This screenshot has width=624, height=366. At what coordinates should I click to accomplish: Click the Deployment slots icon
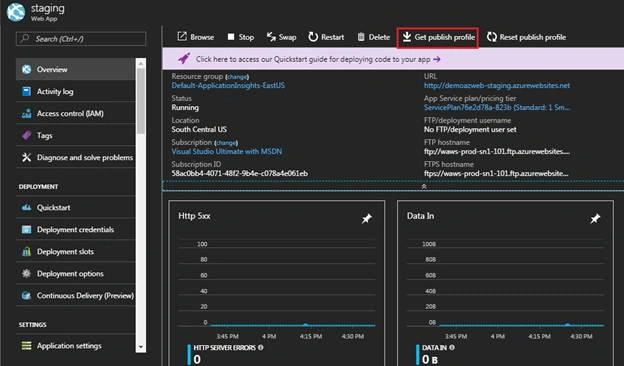[x=26, y=251]
